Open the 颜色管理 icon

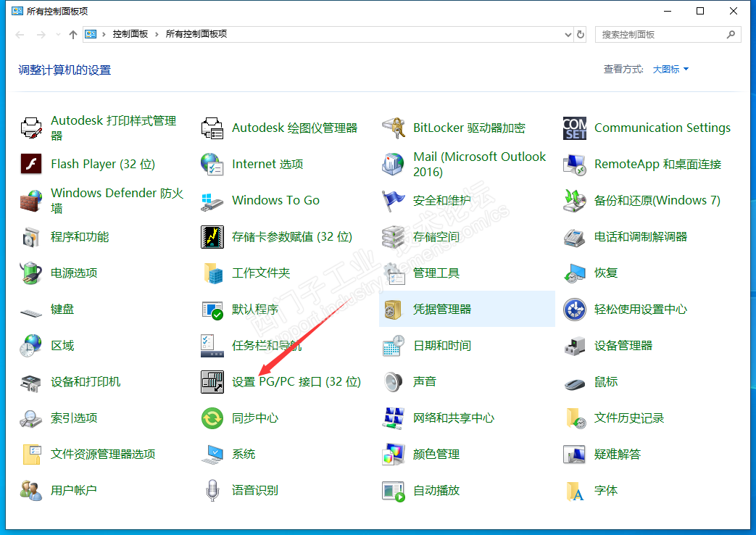tap(394, 454)
